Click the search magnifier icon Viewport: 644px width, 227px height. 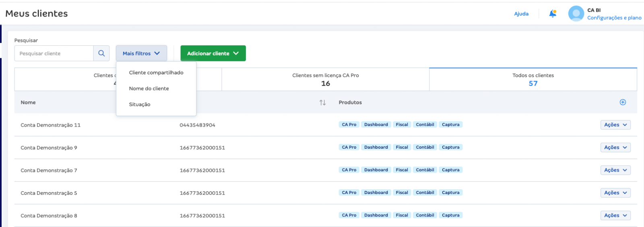tap(101, 53)
